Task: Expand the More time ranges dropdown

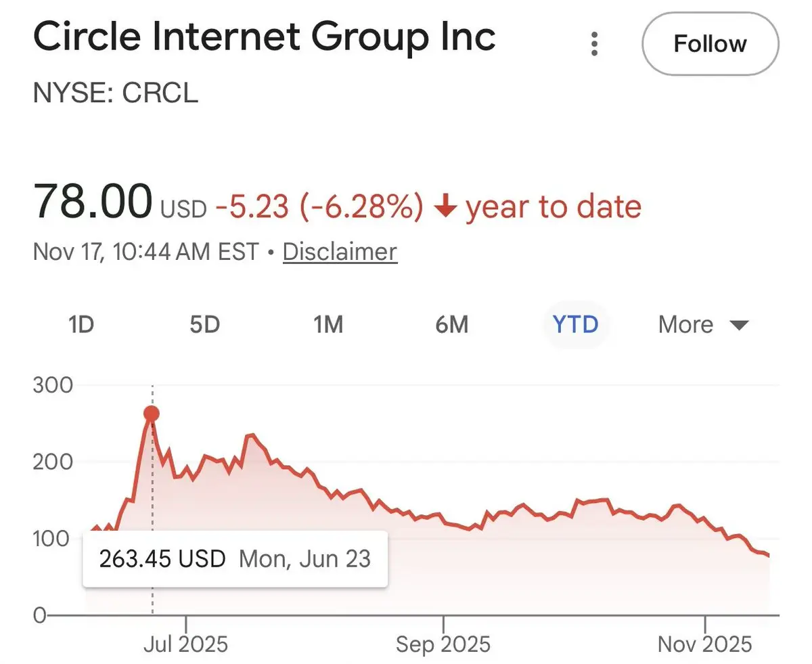Action: tap(703, 325)
